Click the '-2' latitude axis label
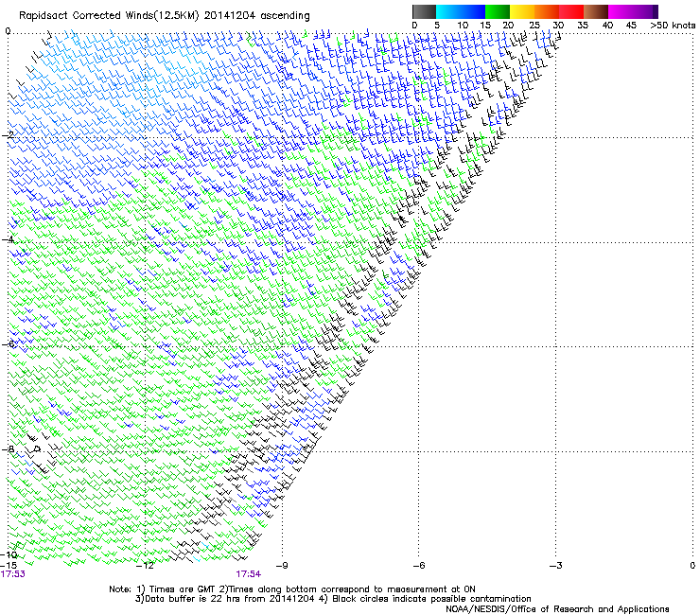 point(8,135)
